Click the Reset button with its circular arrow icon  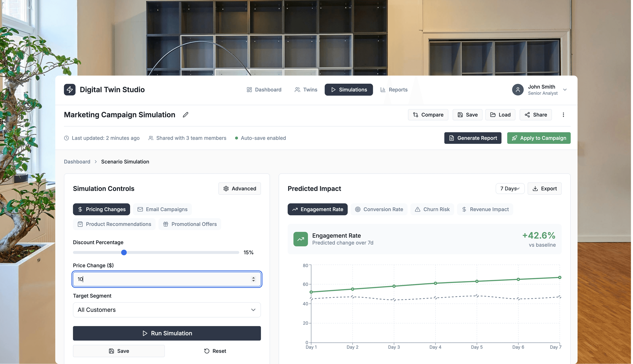point(215,351)
